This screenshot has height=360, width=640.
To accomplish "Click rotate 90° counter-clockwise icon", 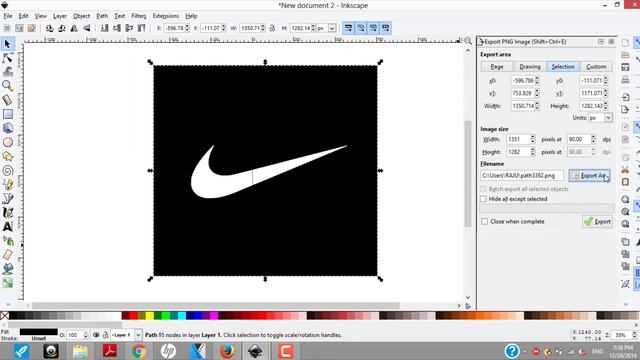I will coord(49,28).
